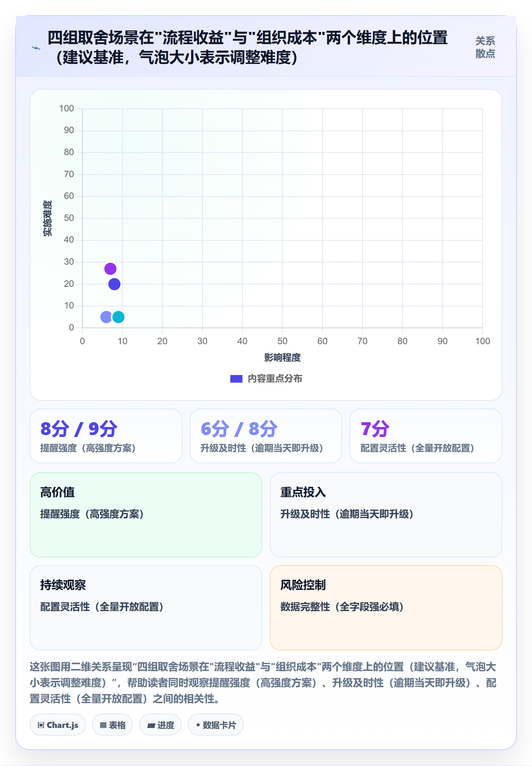The height and width of the screenshot is (766, 532).
Task: Click the diamond icon in 数据卡片 chip
Action: click(x=198, y=725)
